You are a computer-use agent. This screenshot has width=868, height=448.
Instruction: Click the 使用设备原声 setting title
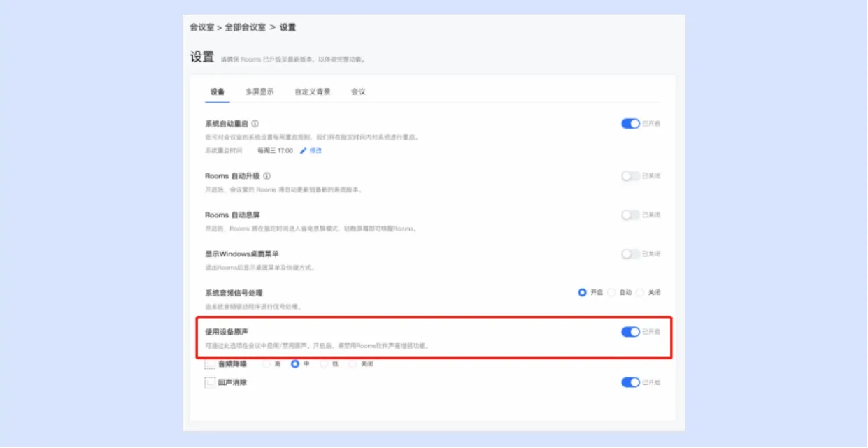click(x=227, y=332)
